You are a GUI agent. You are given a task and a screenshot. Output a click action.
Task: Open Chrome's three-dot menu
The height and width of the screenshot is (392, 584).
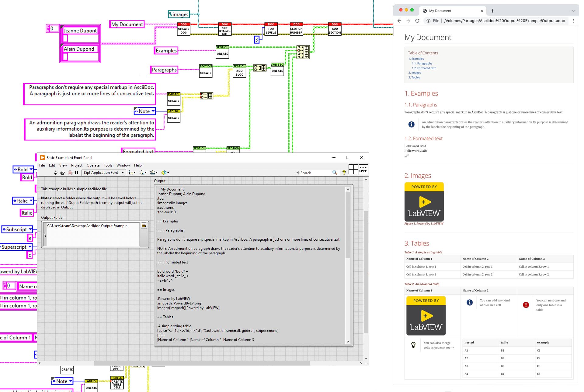pos(573,21)
